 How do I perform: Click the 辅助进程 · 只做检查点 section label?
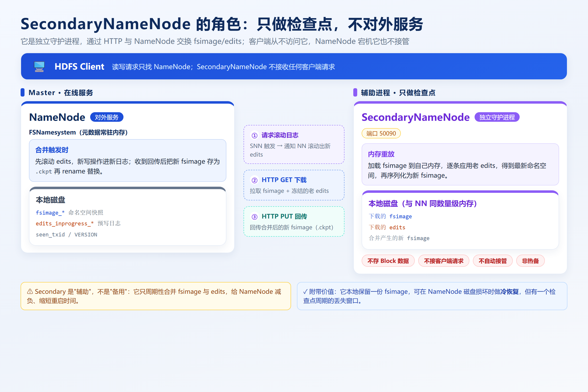click(x=398, y=93)
